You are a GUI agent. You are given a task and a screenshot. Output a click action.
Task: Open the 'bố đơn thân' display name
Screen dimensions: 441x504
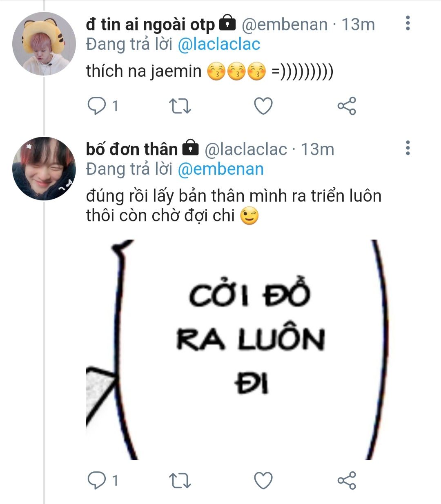click(131, 149)
